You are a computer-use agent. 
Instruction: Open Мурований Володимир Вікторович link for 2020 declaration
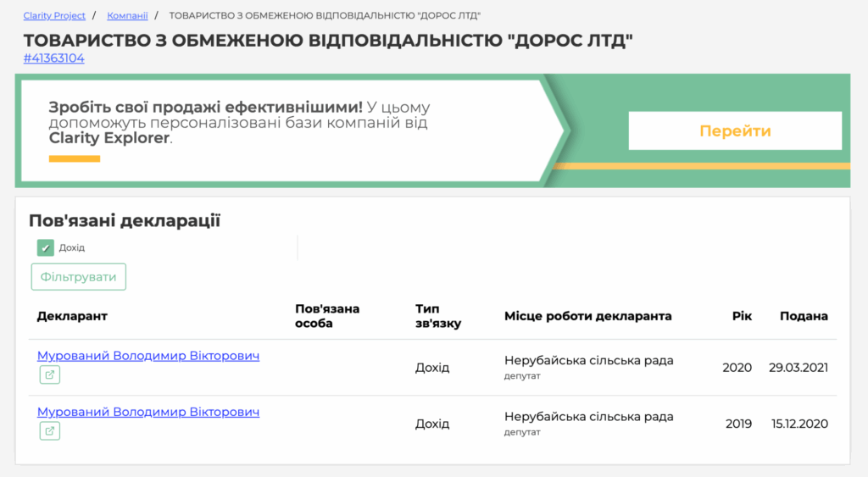pyautogui.click(x=148, y=356)
